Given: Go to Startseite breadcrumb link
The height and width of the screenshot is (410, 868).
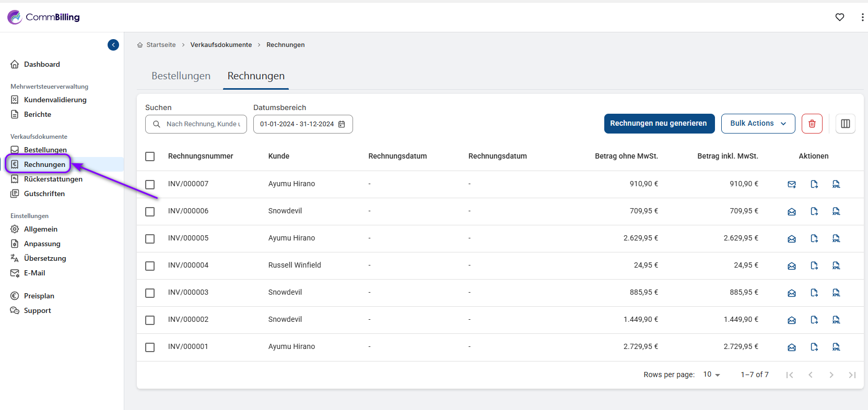Looking at the screenshot, I should [x=161, y=45].
